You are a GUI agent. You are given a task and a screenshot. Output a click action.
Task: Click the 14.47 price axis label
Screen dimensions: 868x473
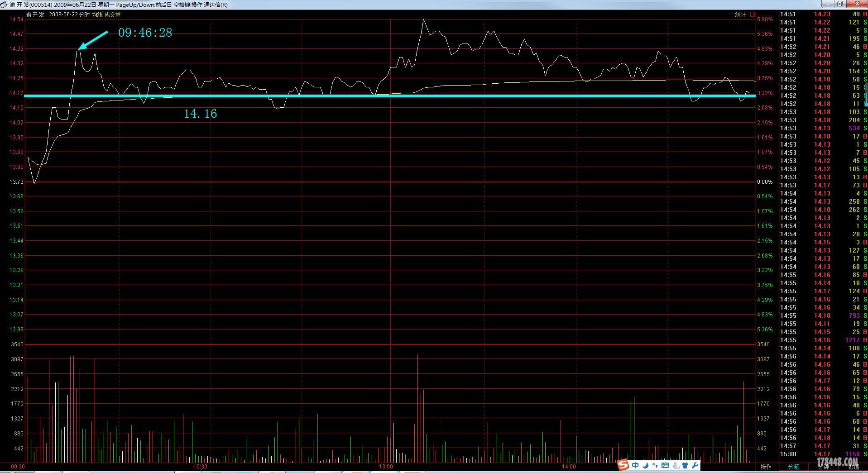click(x=16, y=34)
